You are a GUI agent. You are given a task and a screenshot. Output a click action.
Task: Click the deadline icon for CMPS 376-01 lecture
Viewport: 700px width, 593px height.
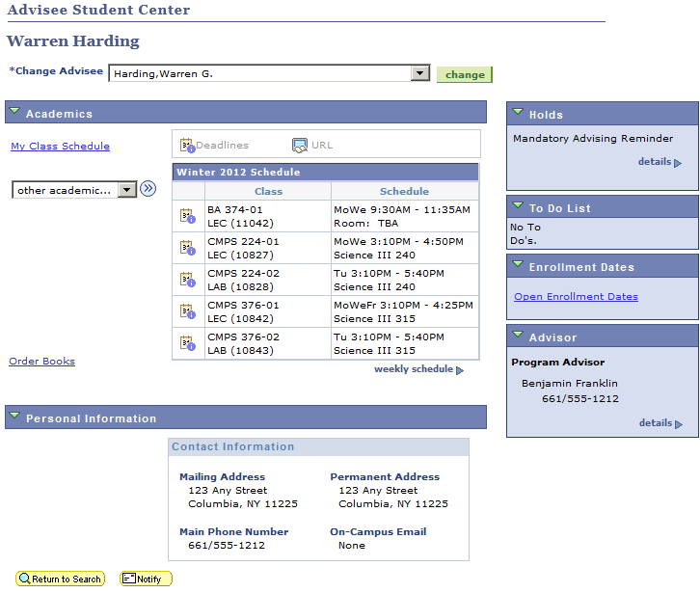(187, 311)
